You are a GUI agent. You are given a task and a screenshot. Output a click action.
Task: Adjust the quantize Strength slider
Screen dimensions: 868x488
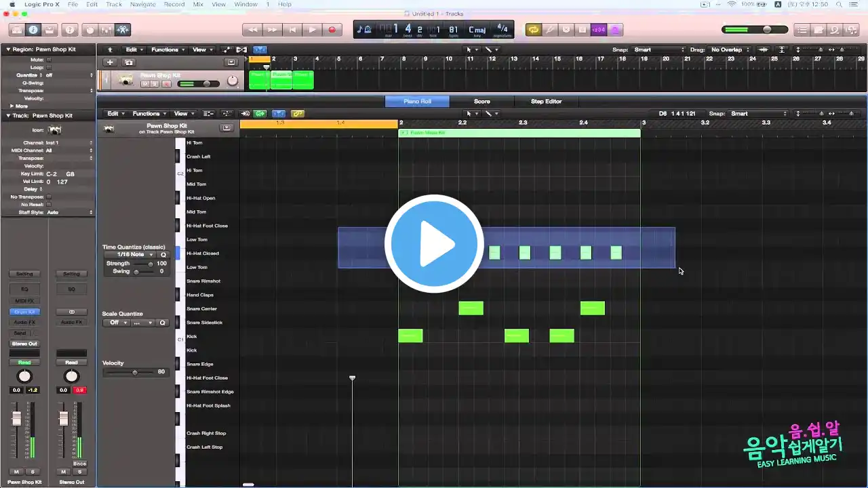click(x=143, y=263)
